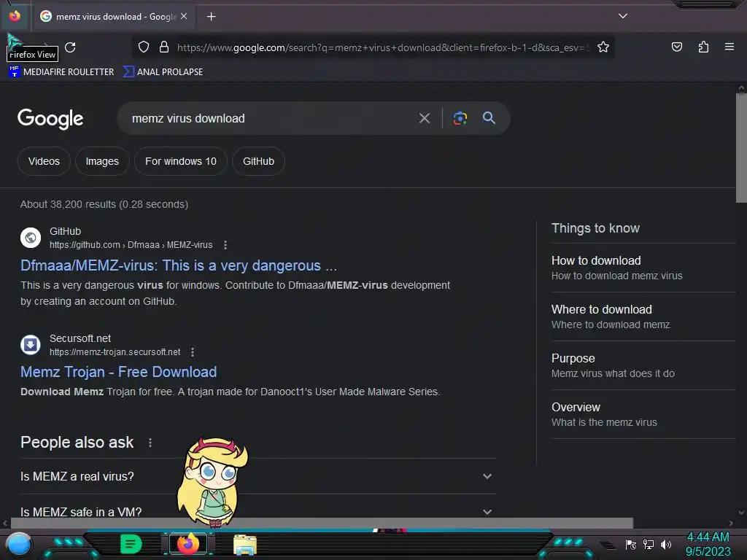747x560 pixels.
Task: Open Firefox application hamburger menu
Action: [729, 47]
